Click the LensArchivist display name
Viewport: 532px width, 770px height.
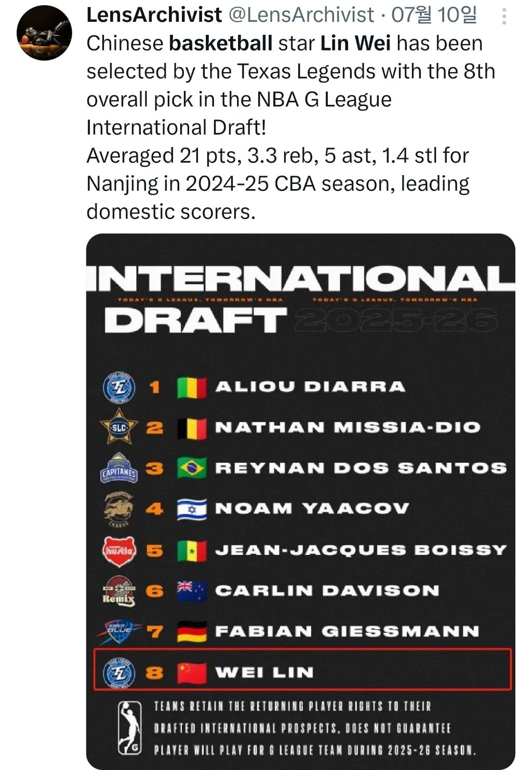[x=154, y=15]
